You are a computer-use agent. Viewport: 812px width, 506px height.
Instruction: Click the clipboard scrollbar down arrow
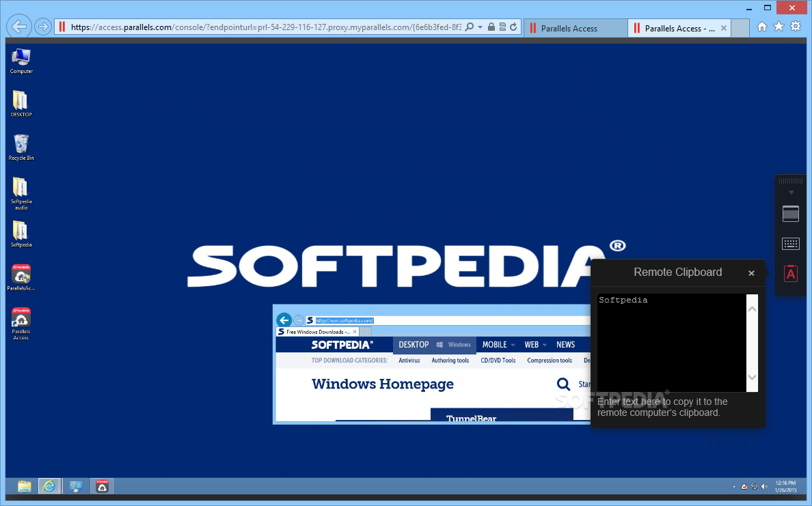coord(752,377)
